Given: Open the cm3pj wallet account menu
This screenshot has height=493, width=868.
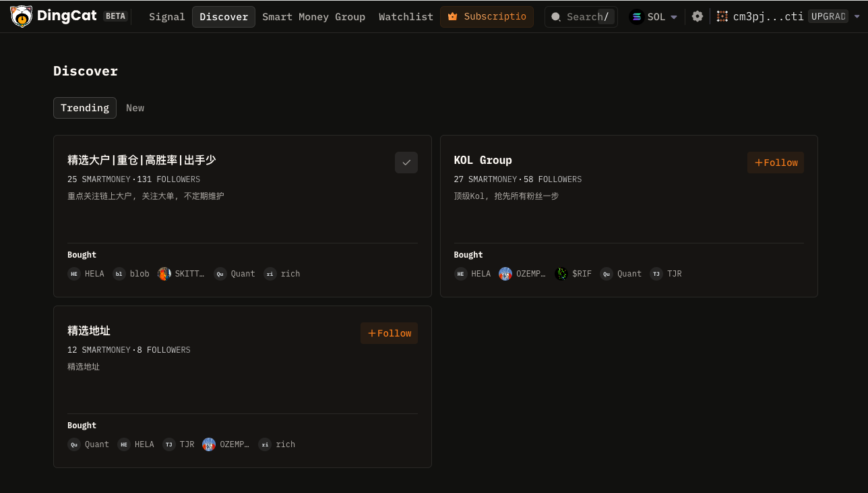Looking at the screenshot, I should click(768, 17).
